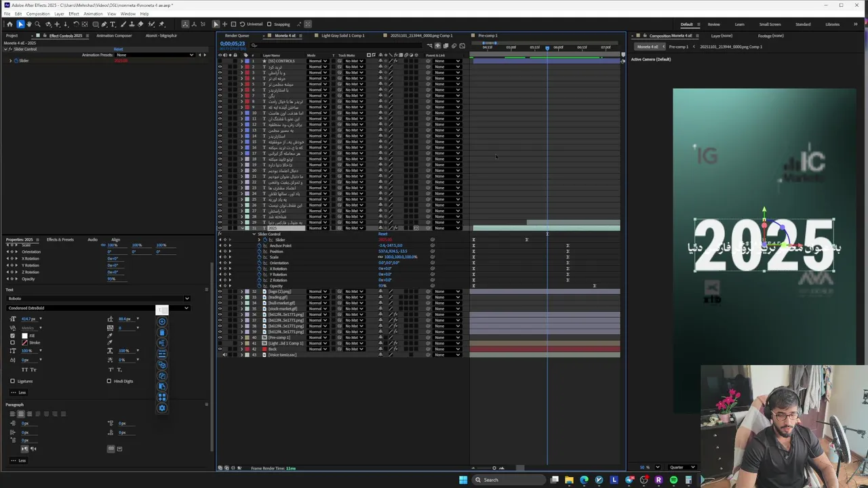
Task: Enable Hindi Digits checkbox
Action: tap(108, 381)
